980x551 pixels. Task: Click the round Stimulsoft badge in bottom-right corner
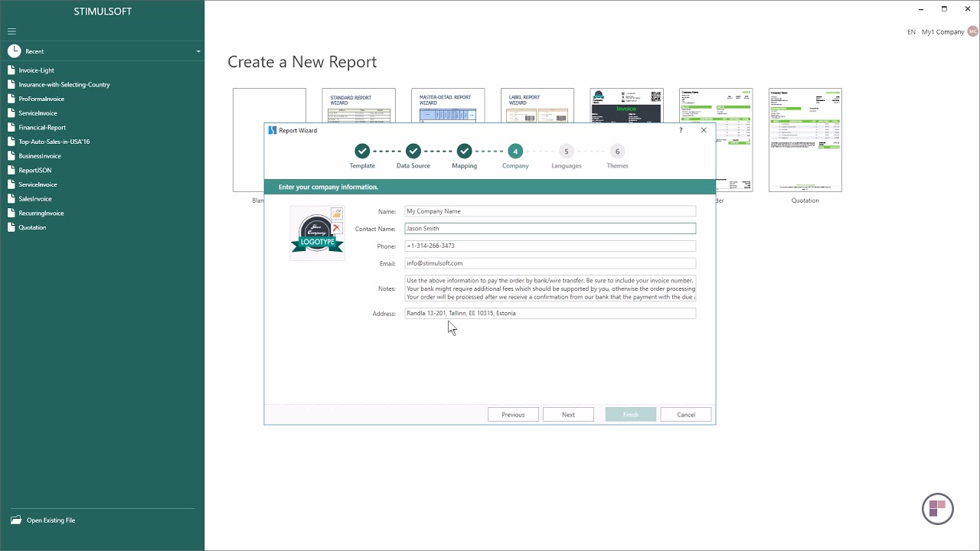pos(937,509)
